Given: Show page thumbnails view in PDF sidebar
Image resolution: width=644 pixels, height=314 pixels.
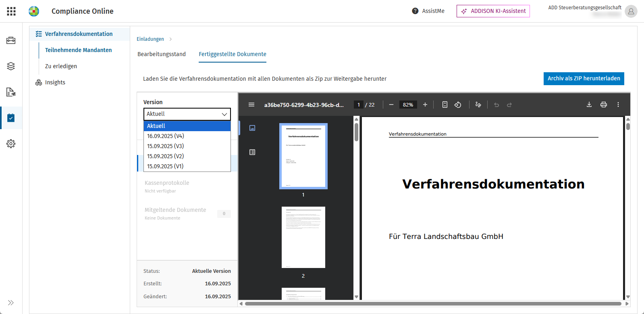Looking at the screenshot, I should [252, 128].
